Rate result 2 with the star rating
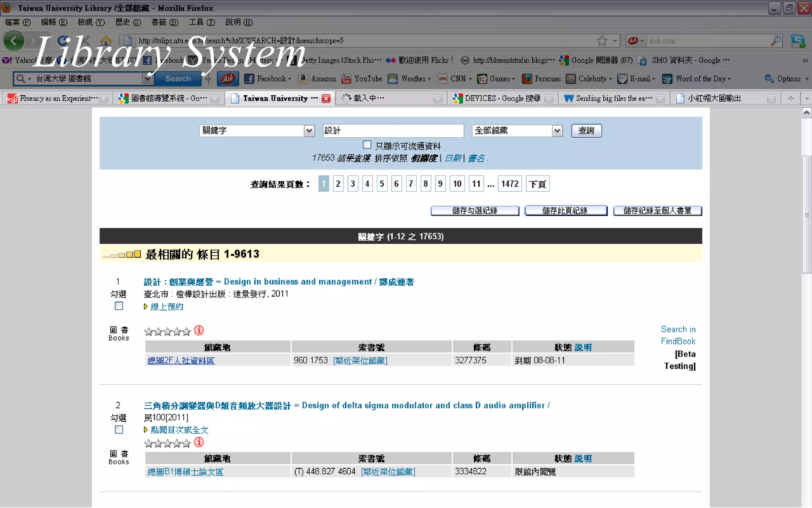Screen dimensions: 812x508 point(167,443)
